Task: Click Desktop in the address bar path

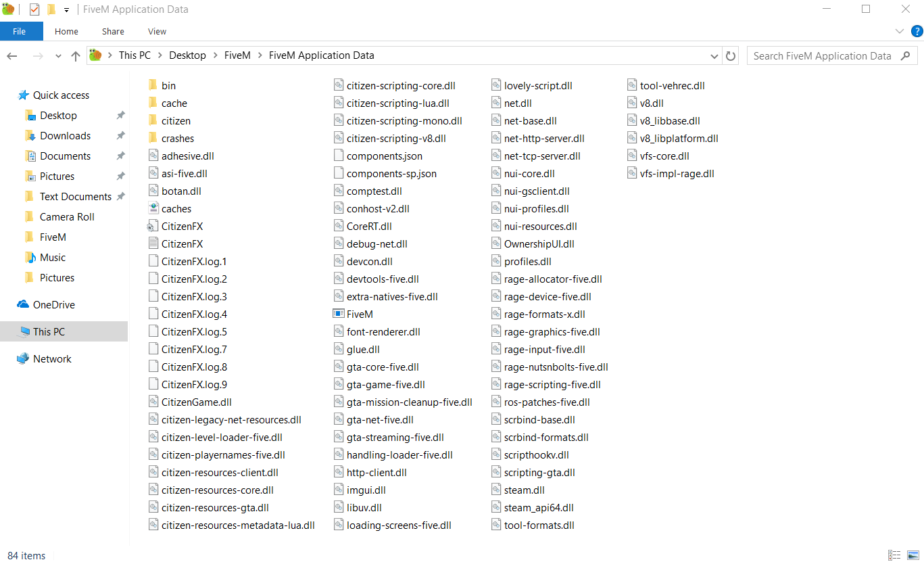Action: click(187, 55)
